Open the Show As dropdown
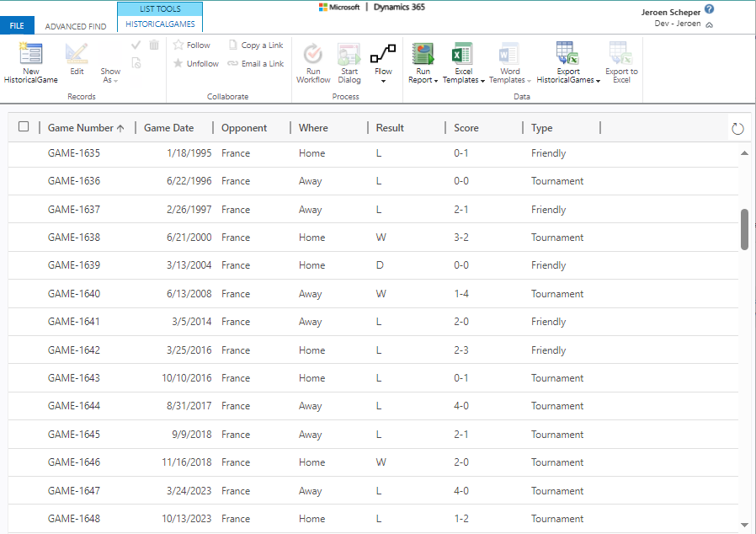The width and height of the screenshot is (756, 534). [110, 75]
